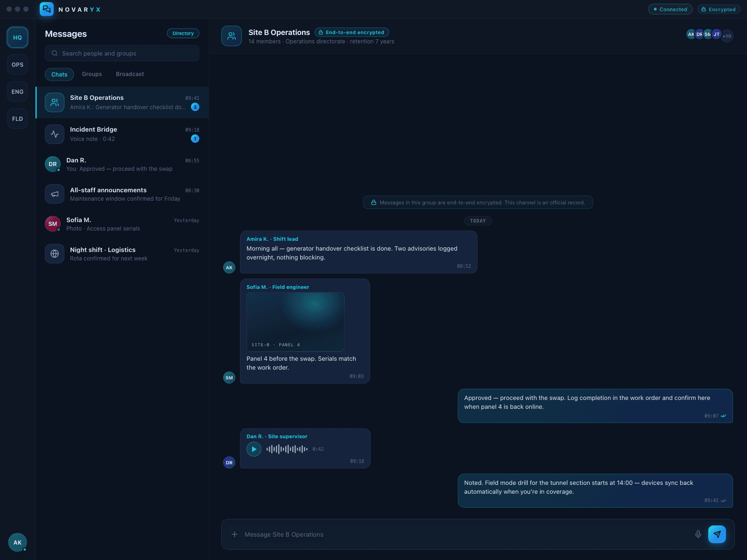
Task: Send the message with the paper plane button
Action: tap(717, 534)
